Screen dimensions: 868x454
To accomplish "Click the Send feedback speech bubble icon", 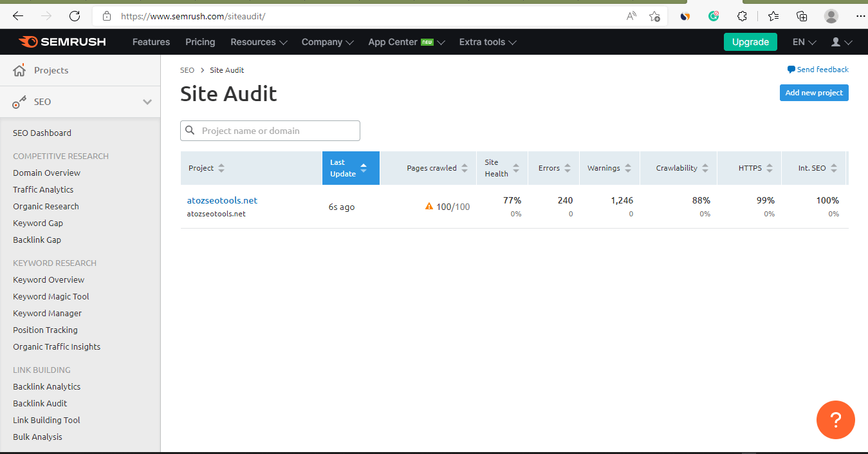I will click(791, 70).
